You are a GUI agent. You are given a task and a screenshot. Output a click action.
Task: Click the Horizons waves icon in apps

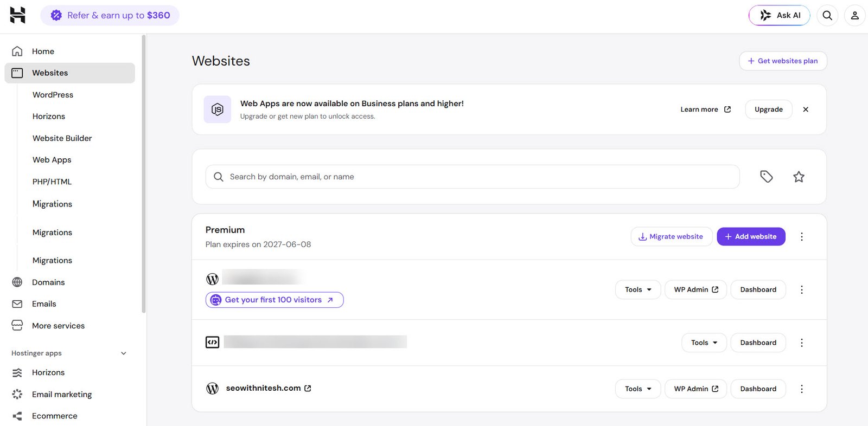coord(17,372)
